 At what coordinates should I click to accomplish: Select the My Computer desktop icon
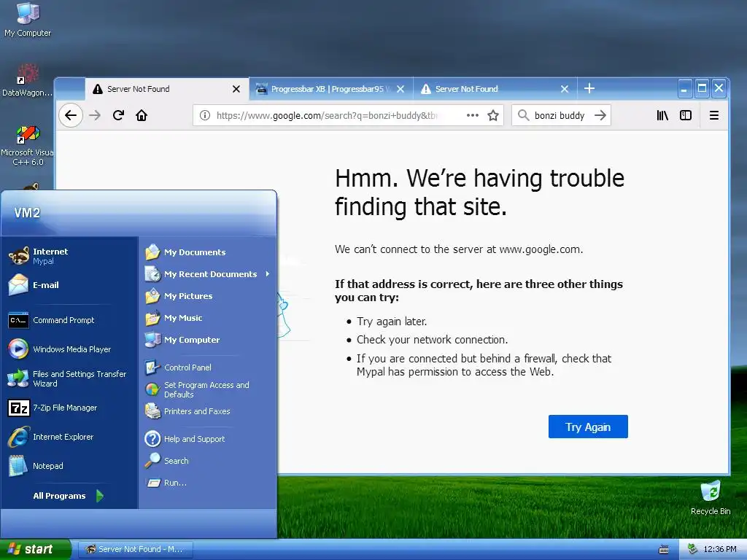coord(28,20)
